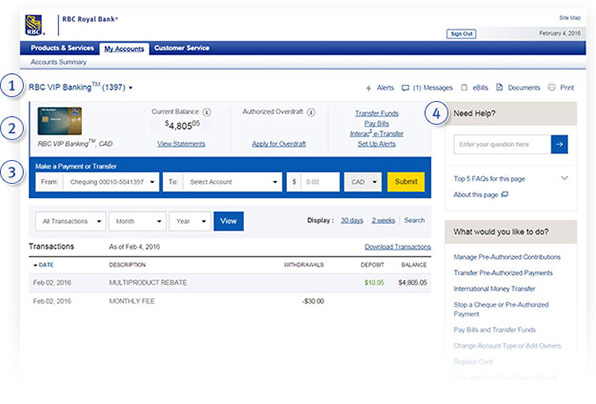Open the Messages envelope icon
Viewport: 596px width, 404px height.
(x=405, y=88)
